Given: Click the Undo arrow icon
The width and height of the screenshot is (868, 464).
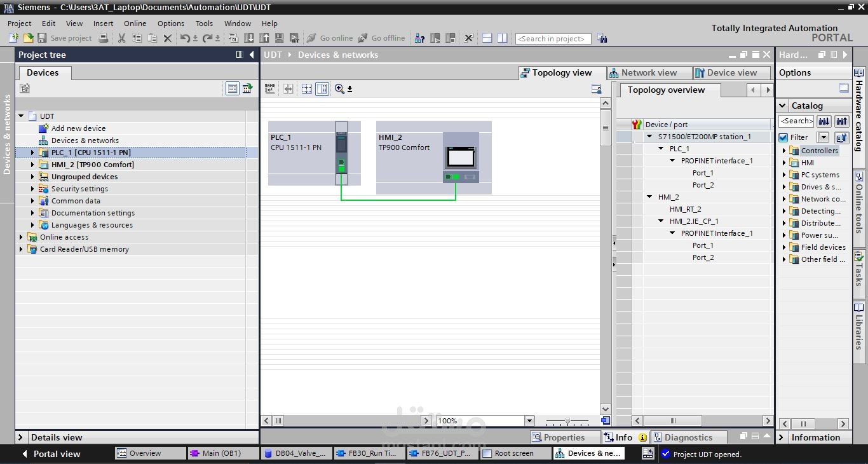Looking at the screenshot, I should click(x=185, y=38).
